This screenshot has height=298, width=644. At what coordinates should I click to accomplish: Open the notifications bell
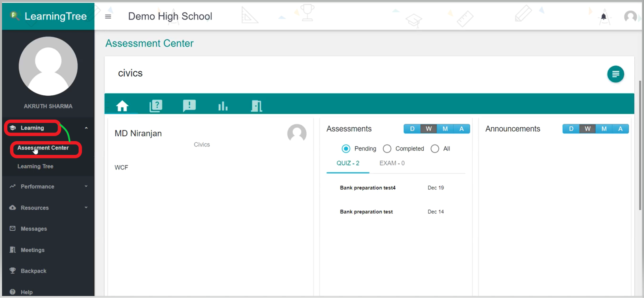pos(603,17)
